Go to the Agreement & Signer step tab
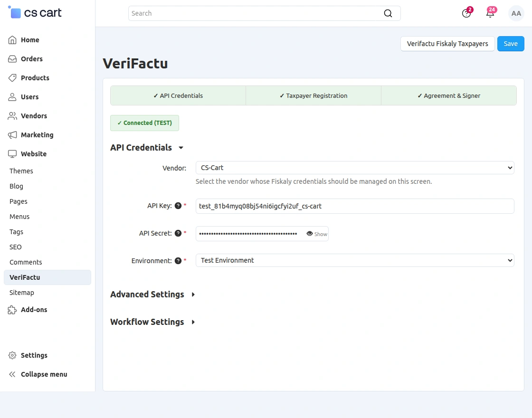Image resolution: width=532 pixels, height=418 pixels. (449, 95)
